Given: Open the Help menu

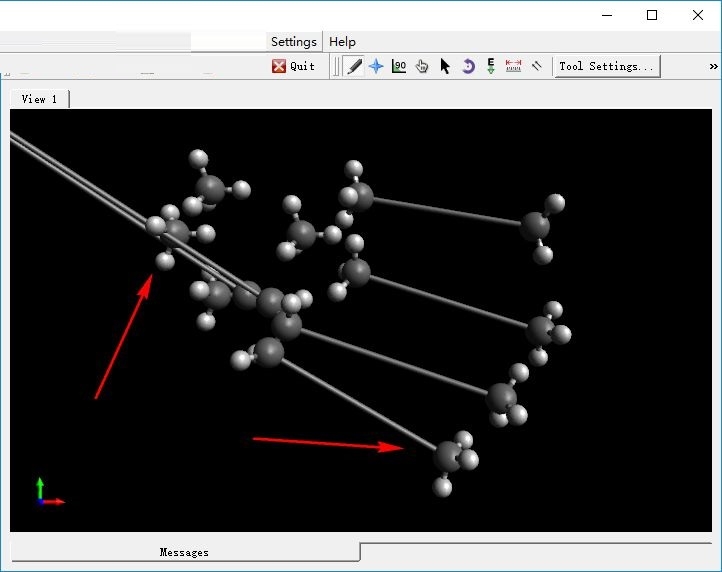Looking at the screenshot, I should coord(342,42).
